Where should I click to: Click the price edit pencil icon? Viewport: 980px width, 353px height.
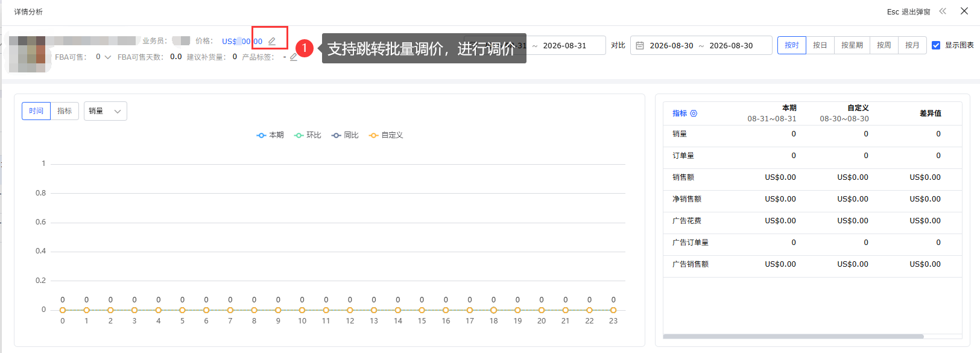[x=272, y=41]
